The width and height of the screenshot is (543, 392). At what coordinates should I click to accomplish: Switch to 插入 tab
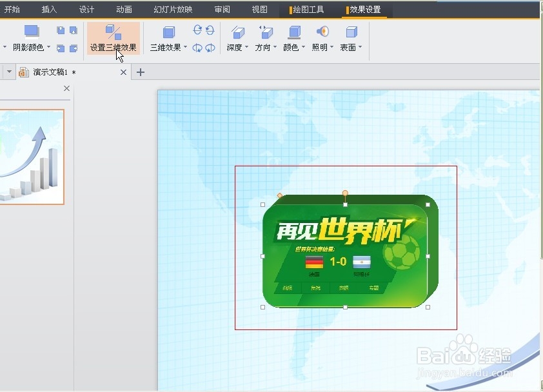tap(49, 10)
